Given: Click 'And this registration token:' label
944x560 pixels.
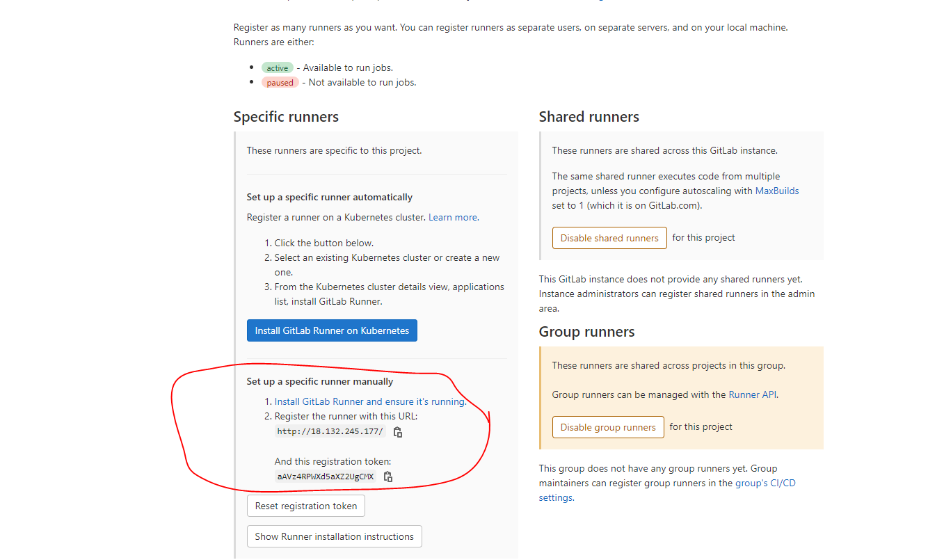Looking at the screenshot, I should pos(333,461).
